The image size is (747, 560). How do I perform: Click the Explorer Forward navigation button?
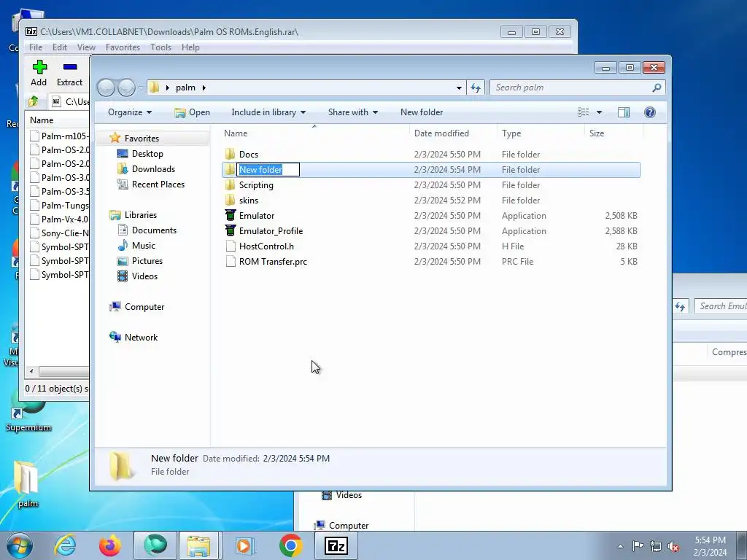(x=126, y=87)
